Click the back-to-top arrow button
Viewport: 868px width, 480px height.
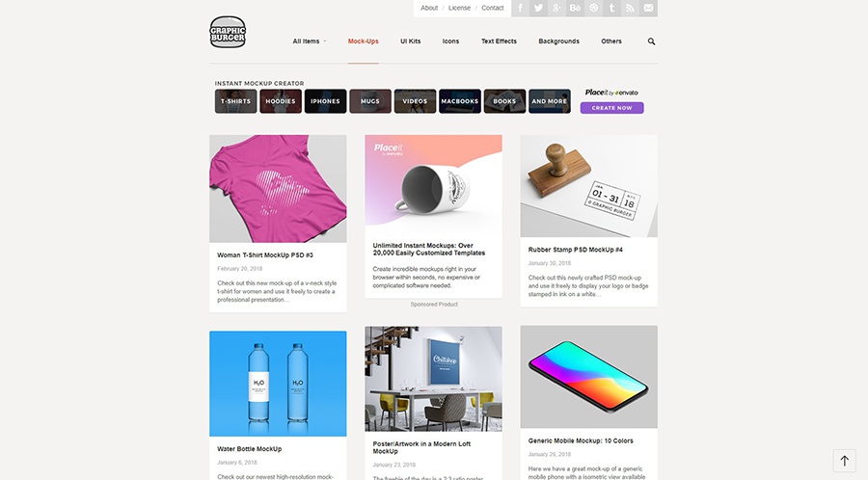tap(845, 461)
